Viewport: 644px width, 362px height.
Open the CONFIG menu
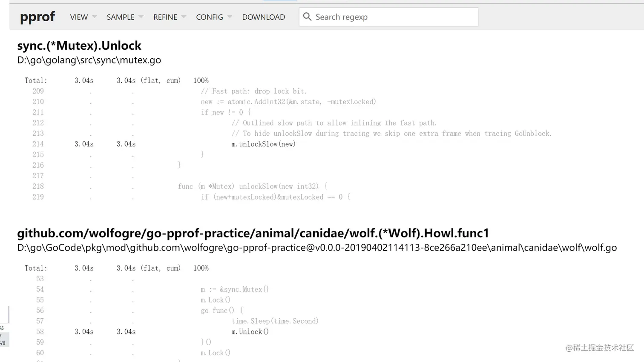(x=209, y=17)
